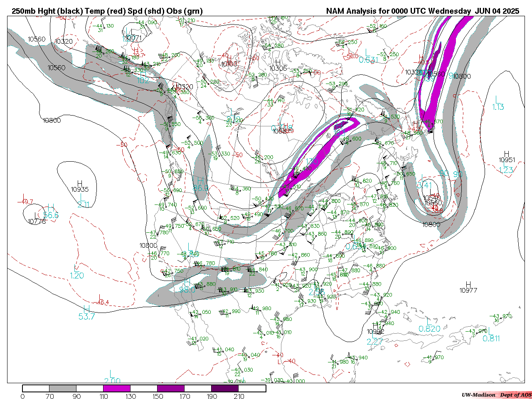
Task: Click the red temperature label '-46.4'
Action: pyautogui.click(x=101, y=302)
